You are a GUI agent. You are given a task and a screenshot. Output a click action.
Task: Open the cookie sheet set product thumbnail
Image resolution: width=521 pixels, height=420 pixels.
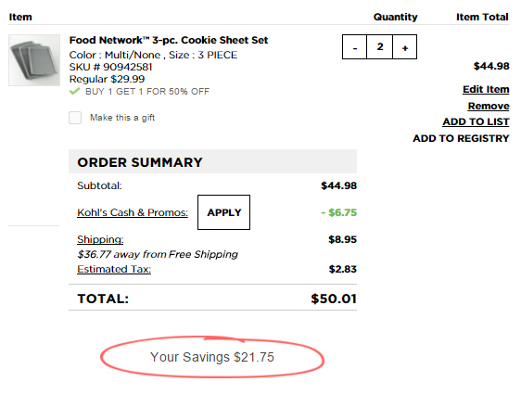[x=34, y=60]
